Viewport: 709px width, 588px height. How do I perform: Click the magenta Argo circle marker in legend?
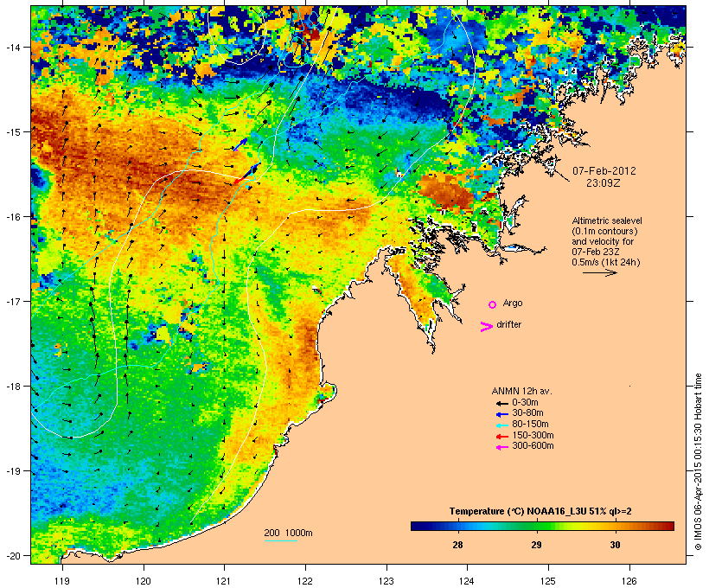click(x=493, y=305)
